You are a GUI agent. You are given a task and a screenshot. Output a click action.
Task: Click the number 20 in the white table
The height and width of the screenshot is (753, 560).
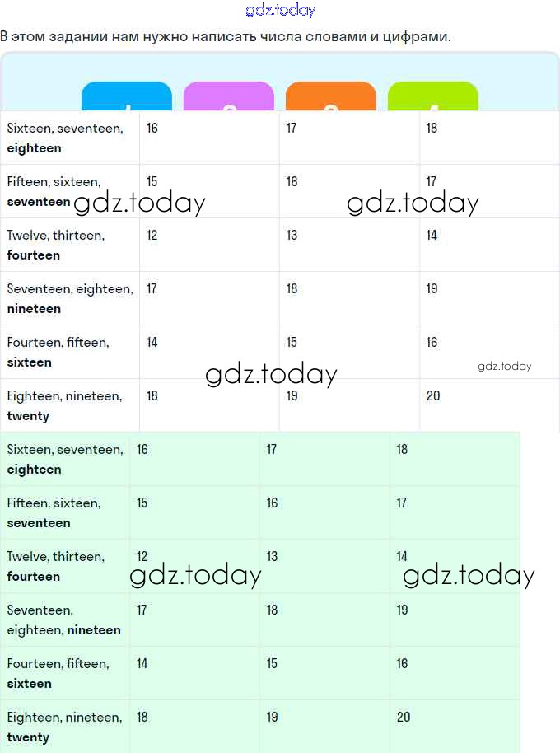pyautogui.click(x=433, y=395)
